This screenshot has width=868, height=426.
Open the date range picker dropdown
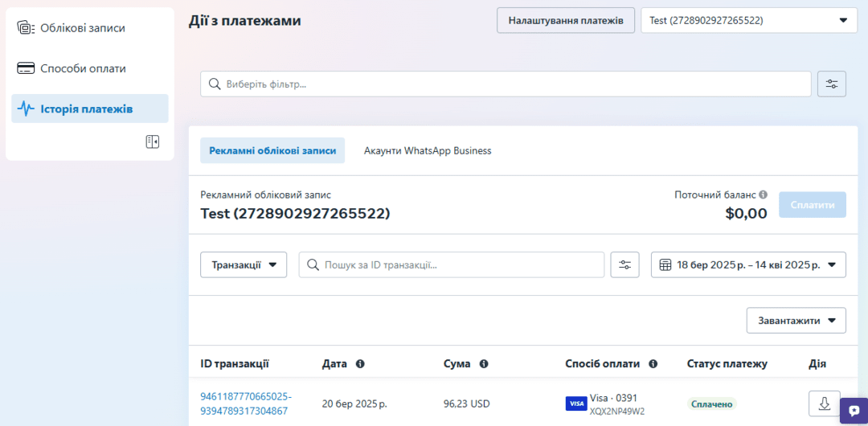tap(748, 264)
